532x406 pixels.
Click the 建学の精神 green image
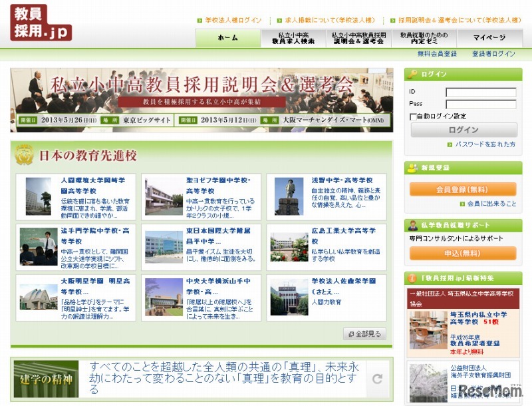tap(46, 379)
